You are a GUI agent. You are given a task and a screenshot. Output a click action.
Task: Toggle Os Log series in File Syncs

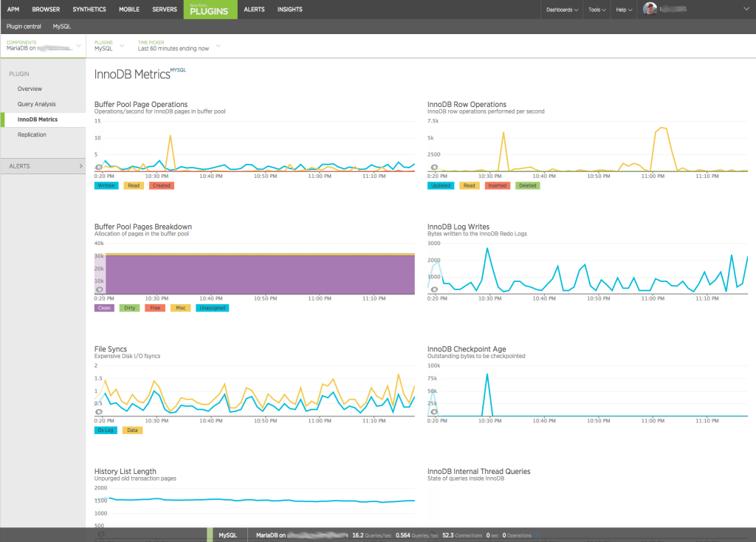tap(106, 430)
